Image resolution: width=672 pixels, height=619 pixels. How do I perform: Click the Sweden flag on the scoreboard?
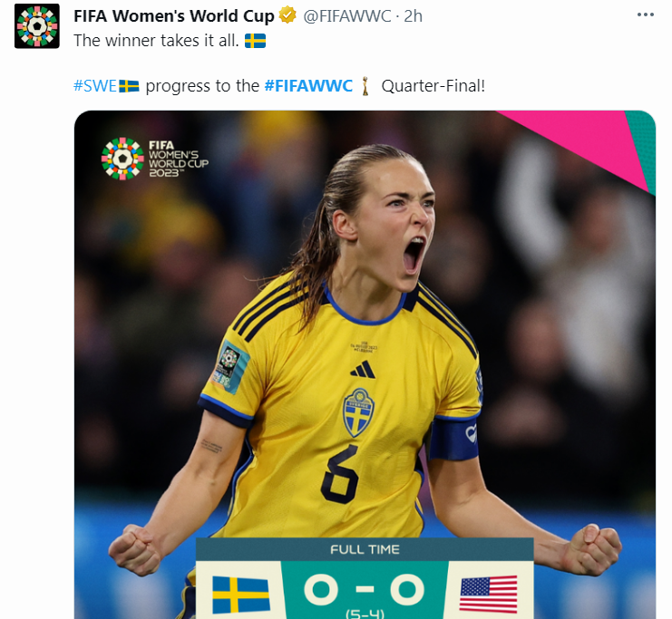point(241,595)
